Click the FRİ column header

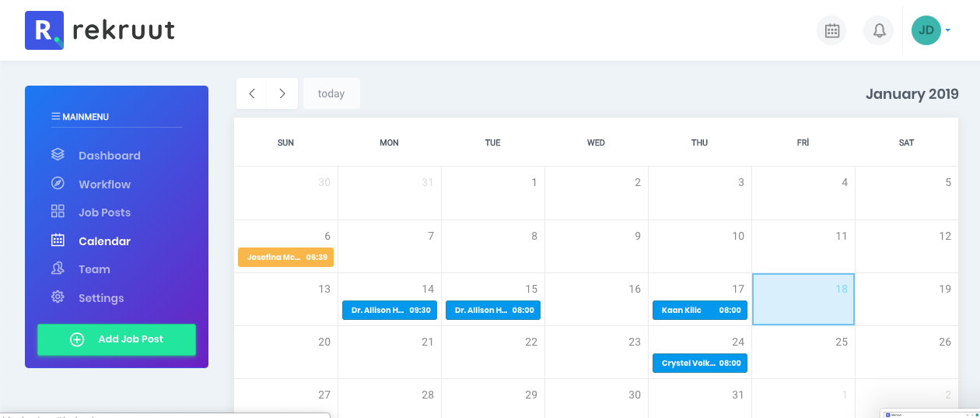click(x=803, y=142)
